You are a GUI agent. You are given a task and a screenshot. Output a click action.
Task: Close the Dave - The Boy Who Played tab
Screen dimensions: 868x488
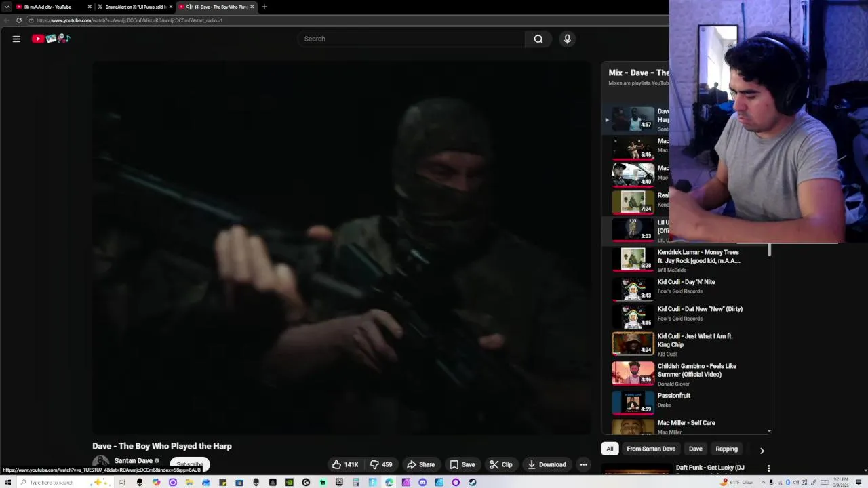click(x=252, y=7)
